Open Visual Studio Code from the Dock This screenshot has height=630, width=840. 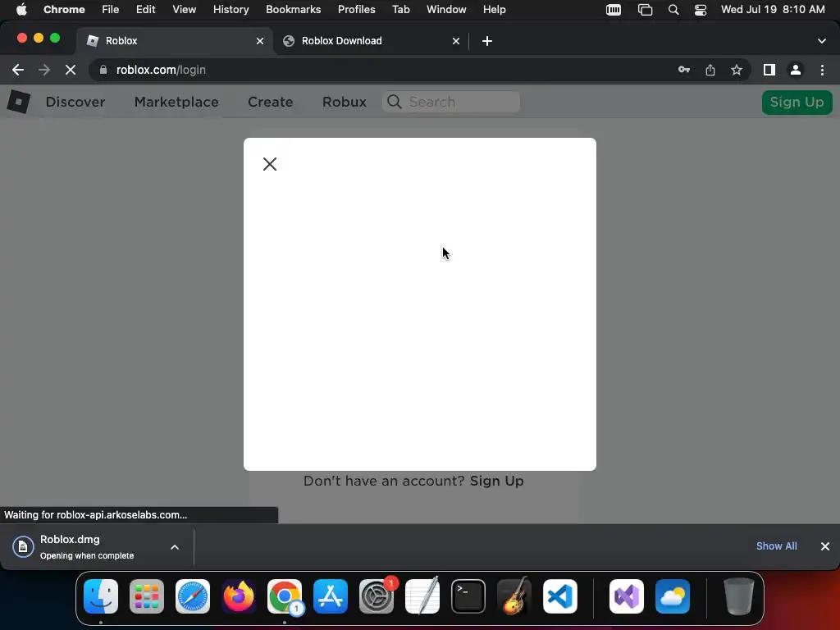[559, 596]
